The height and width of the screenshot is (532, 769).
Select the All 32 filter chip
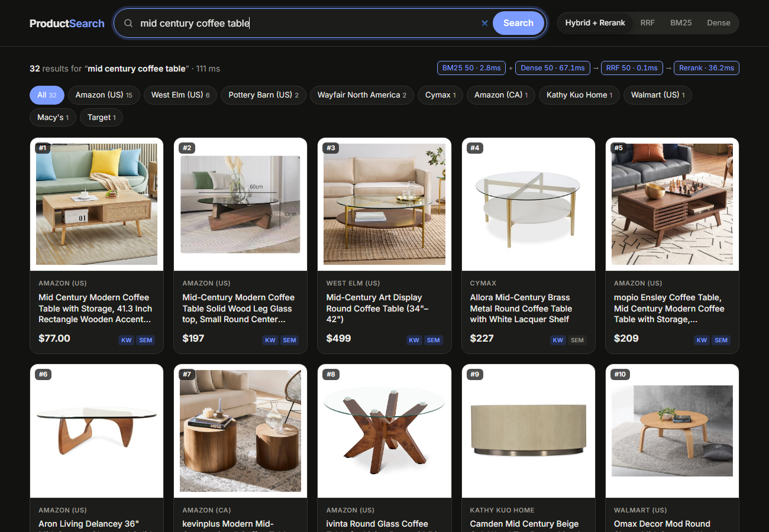click(47, 95)
